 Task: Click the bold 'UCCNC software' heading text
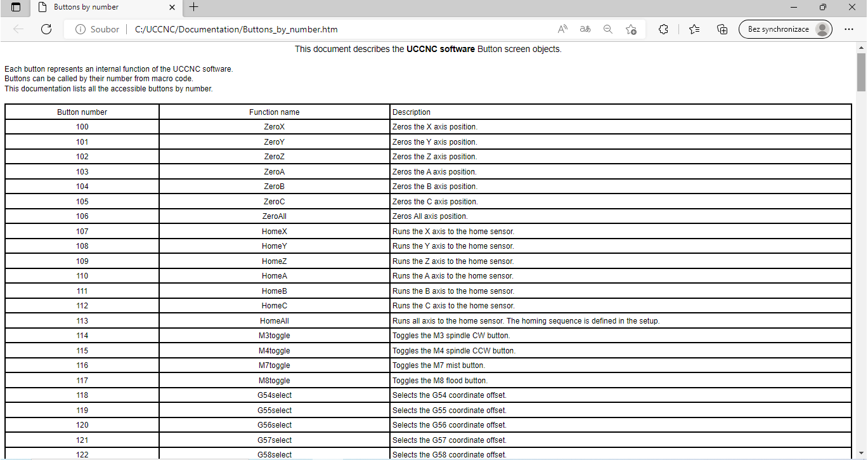coord(441,49)
